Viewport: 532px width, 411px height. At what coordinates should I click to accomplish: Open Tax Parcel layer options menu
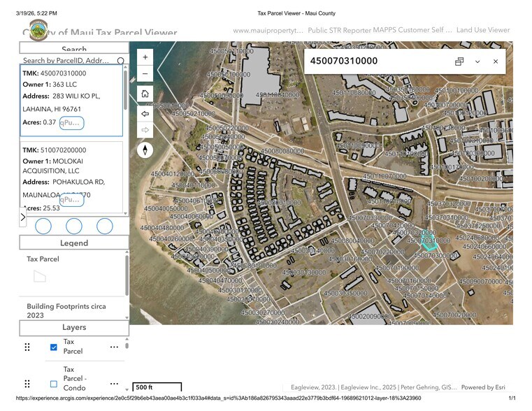[114, 347]
